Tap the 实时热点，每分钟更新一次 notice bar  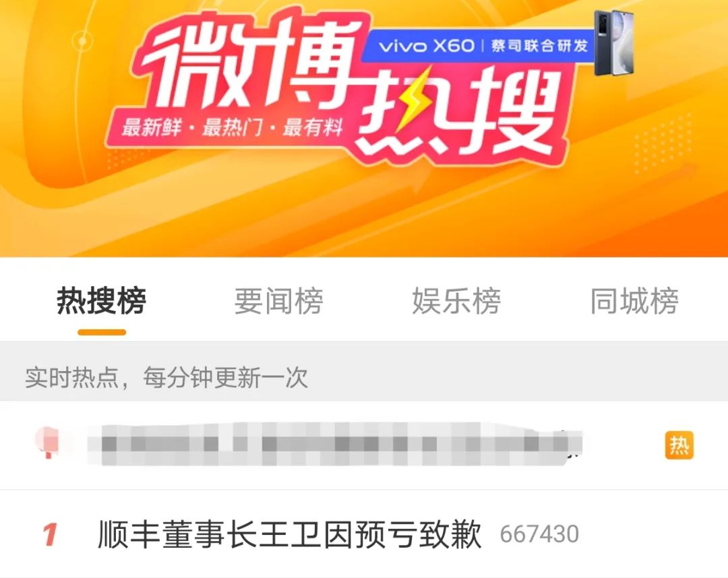tap(364, 377)
